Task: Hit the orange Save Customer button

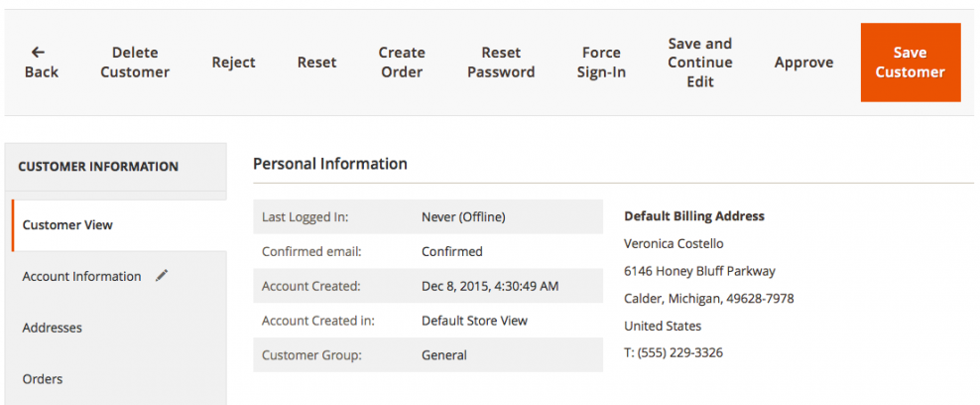Action: point(910,63)
